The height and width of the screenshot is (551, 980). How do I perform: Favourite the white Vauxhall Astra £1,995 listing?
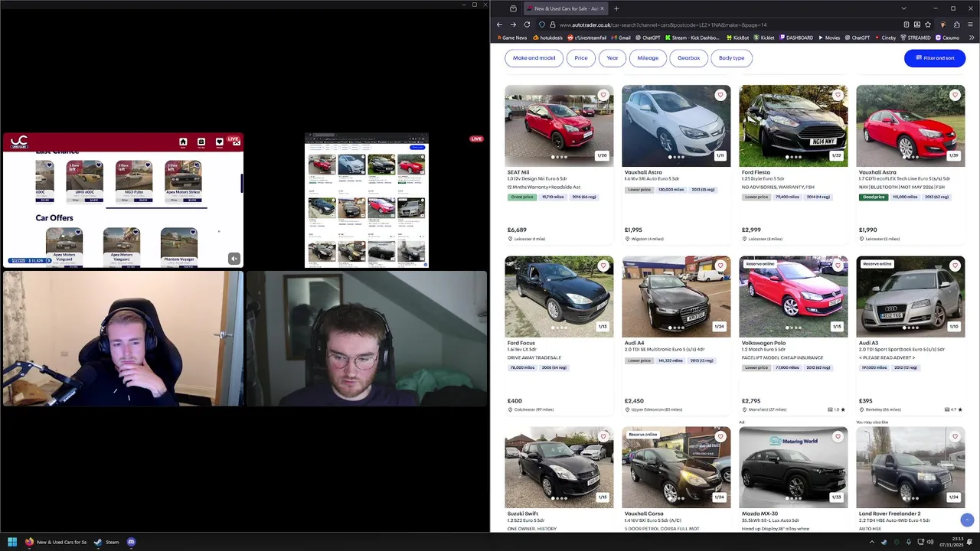tap(720, 95)
